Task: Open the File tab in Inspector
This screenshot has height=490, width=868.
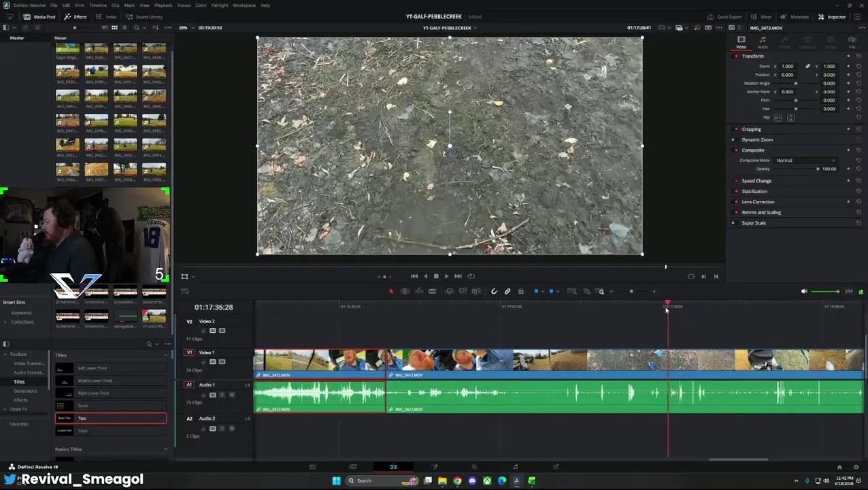Action: click(852, 42)
